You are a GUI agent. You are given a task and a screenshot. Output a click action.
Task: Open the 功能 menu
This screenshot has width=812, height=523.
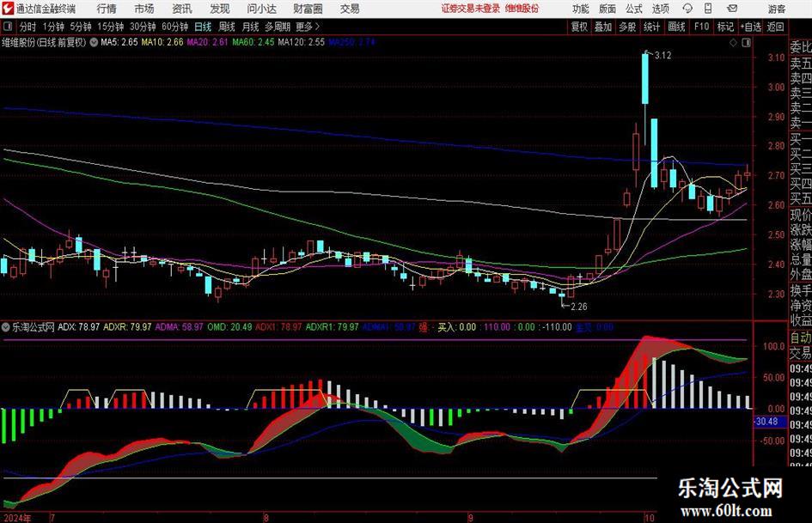click(x=581, y=9)
